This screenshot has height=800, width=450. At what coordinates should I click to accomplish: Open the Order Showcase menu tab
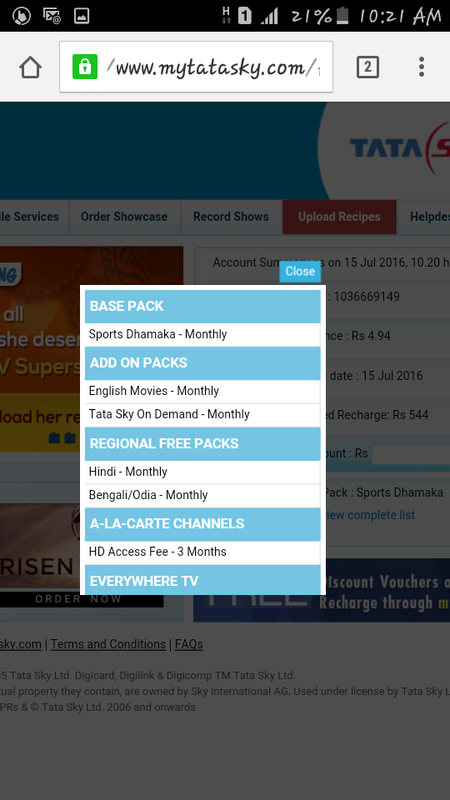click(124, 217)
